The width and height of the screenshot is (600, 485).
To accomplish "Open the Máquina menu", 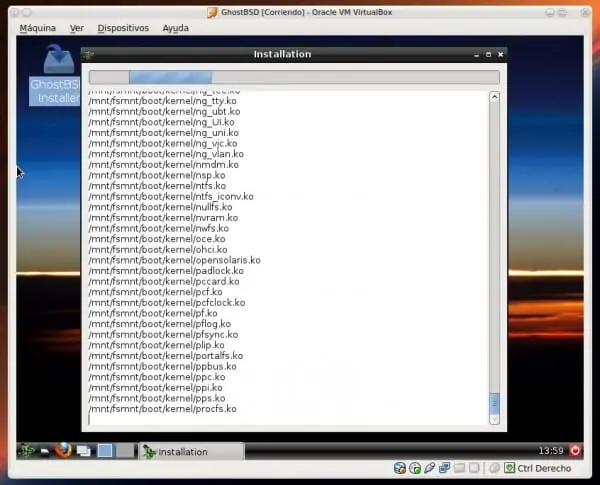I will (38, 28).
